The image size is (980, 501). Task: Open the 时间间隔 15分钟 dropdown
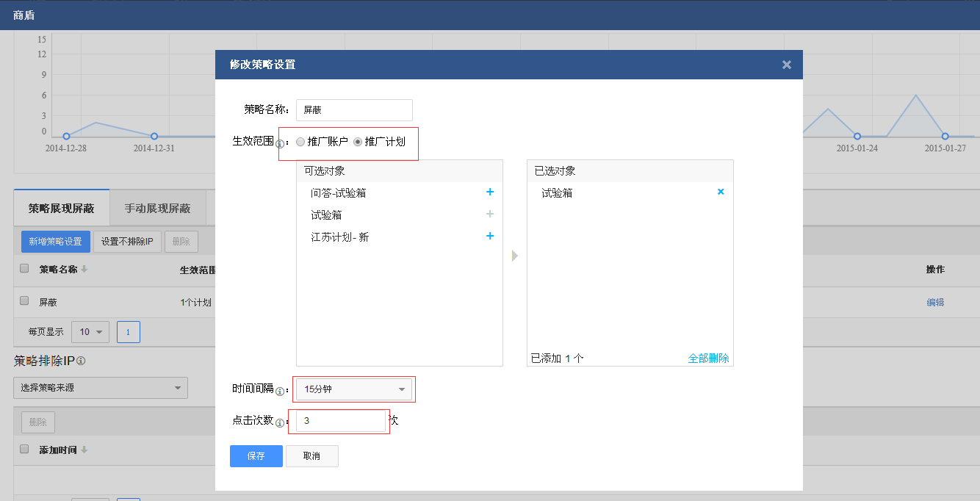click(x=354, y=389)
